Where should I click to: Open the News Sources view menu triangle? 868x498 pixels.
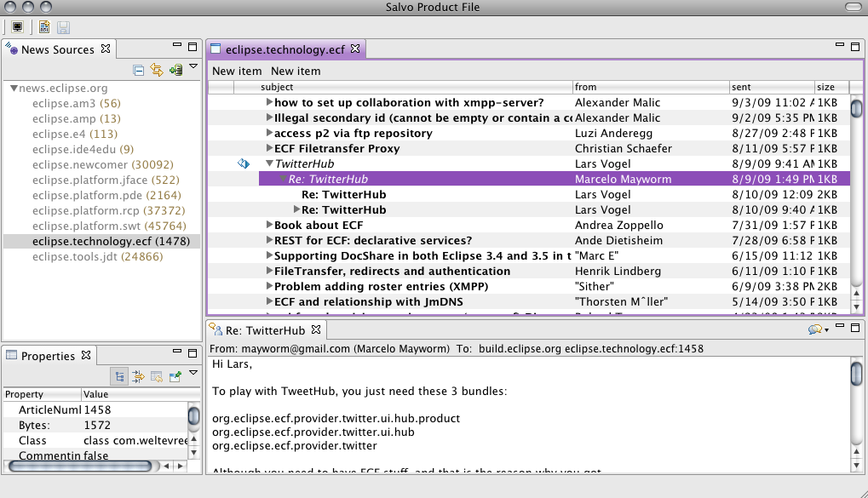(x=193, y=66)
